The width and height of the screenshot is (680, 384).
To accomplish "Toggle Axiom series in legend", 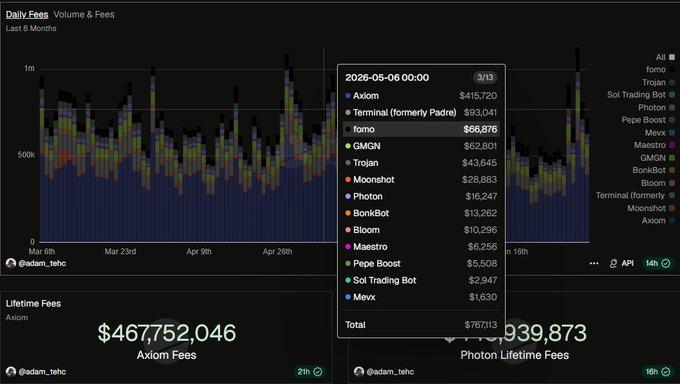I will [x=658, y=220].
